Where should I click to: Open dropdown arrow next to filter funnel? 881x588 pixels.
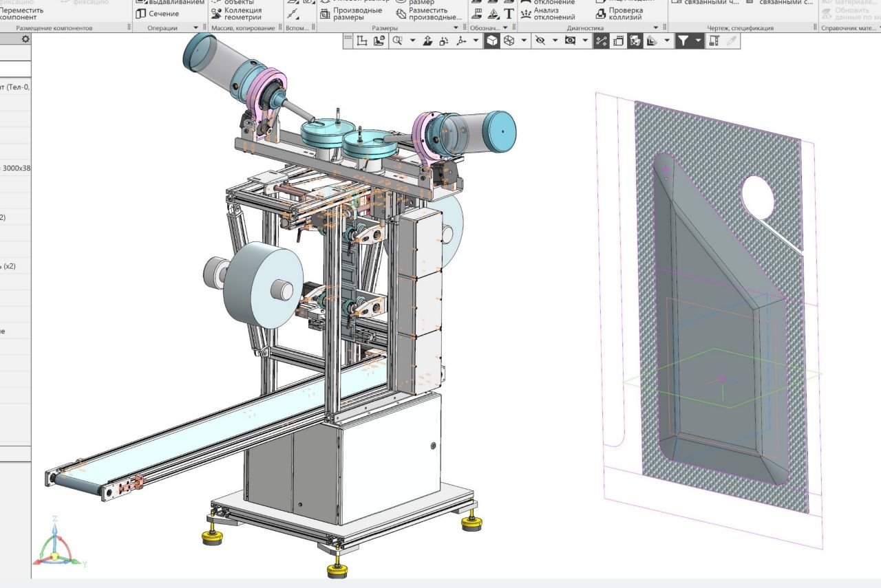pyautogui.click(x=699, y=41)
